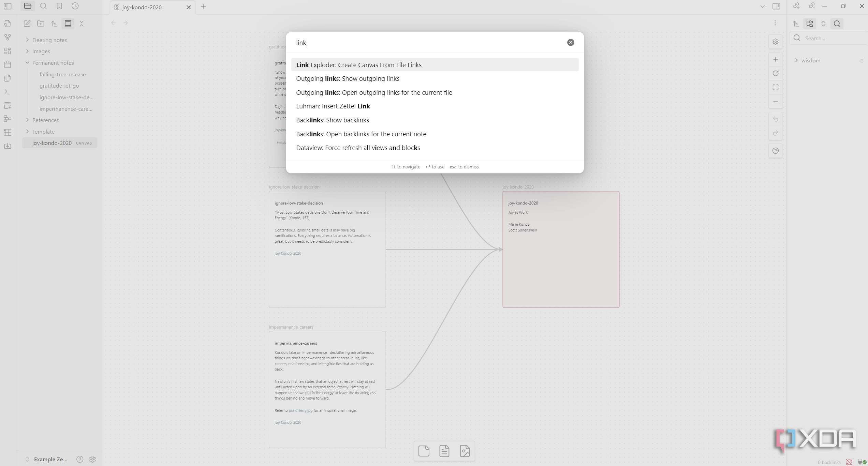868x466 pixels.
Task: Open the file explorer folder icon
Action: coord(28,6)
